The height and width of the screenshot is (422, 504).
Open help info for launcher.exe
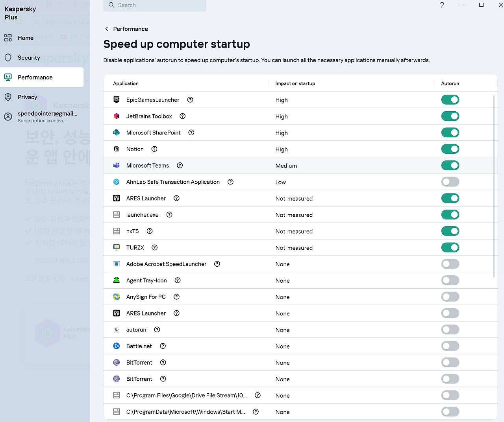(x=169, y=215)
